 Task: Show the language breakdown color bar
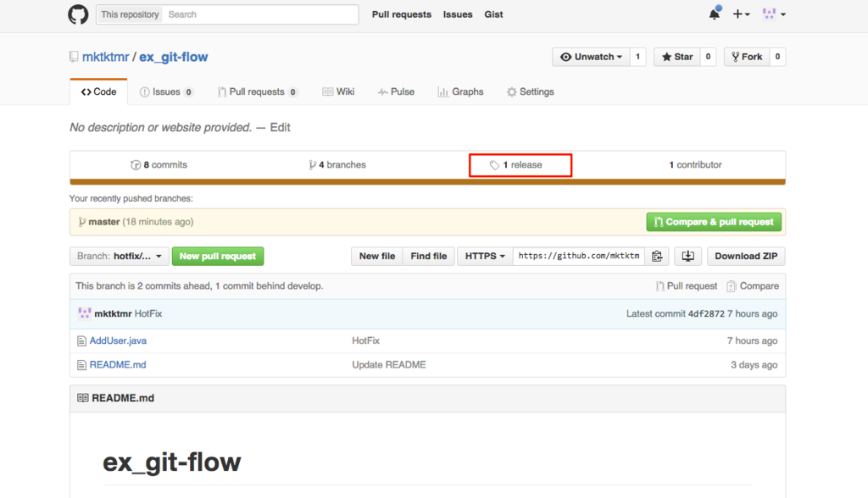click(427, 181)
